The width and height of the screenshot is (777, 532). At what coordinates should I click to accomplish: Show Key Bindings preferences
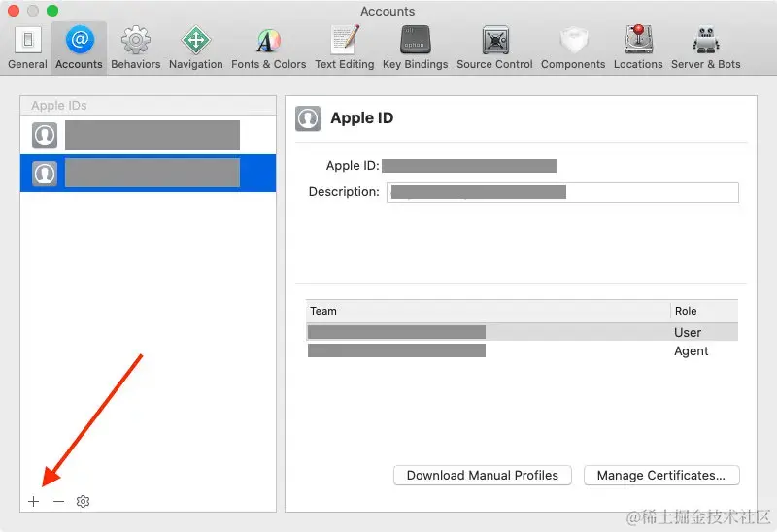pos(416,48)
